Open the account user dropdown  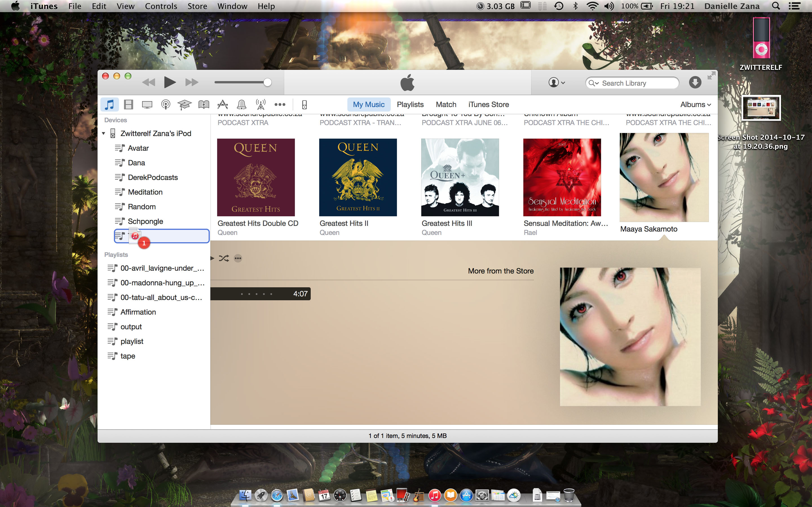[556, 83]
